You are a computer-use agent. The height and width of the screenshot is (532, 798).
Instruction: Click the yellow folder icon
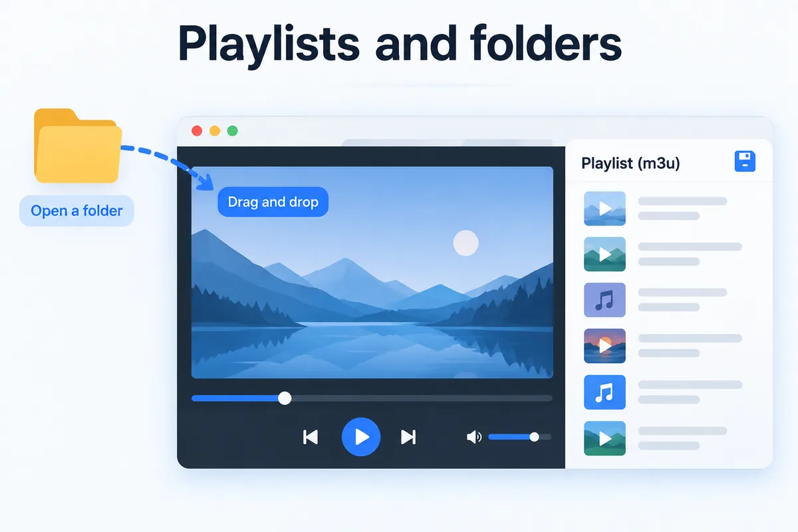(77, 146)
